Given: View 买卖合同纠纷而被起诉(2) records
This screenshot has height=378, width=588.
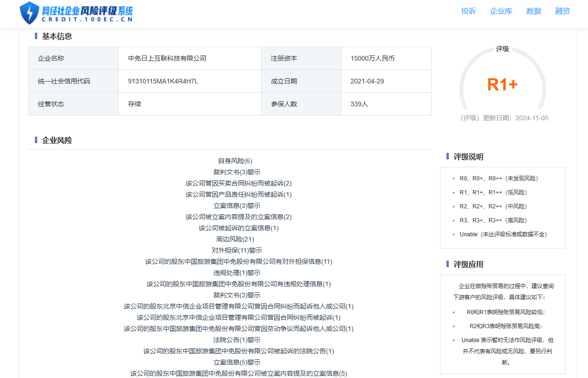Looking at the screenshot, I should 238,183.
